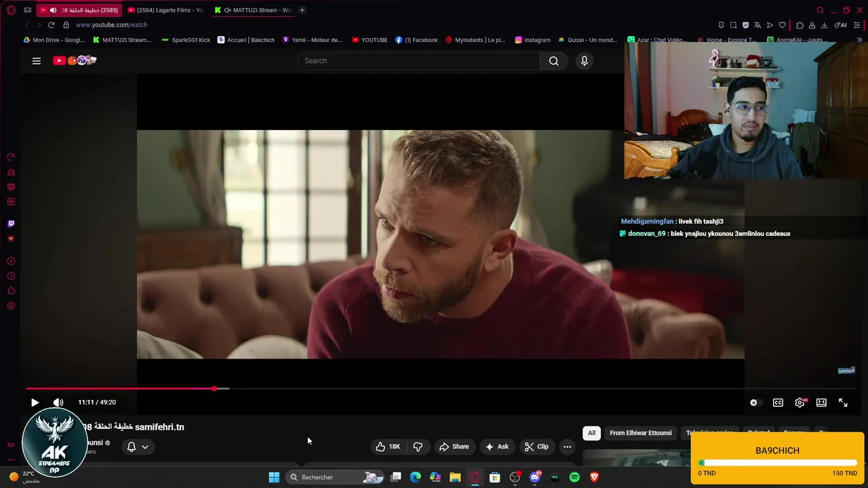Like the video with 18K likes
Image resolution: width=868 pixels, height=488 pixels.
click(x=388, y=447)
